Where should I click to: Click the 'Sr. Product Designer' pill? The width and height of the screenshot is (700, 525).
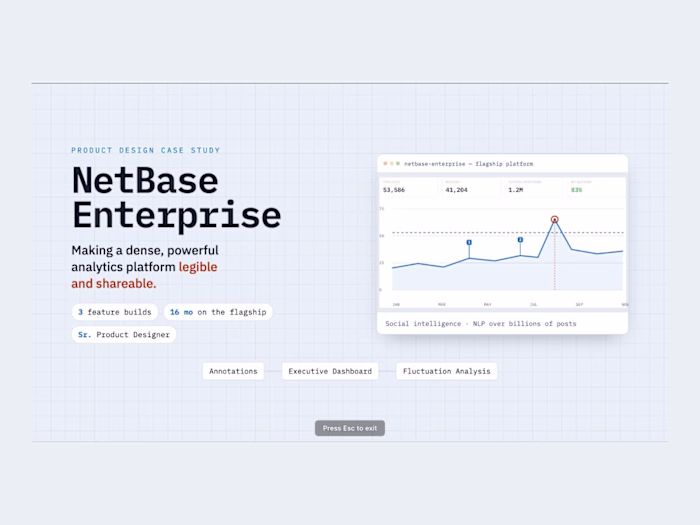click(124, 334)
